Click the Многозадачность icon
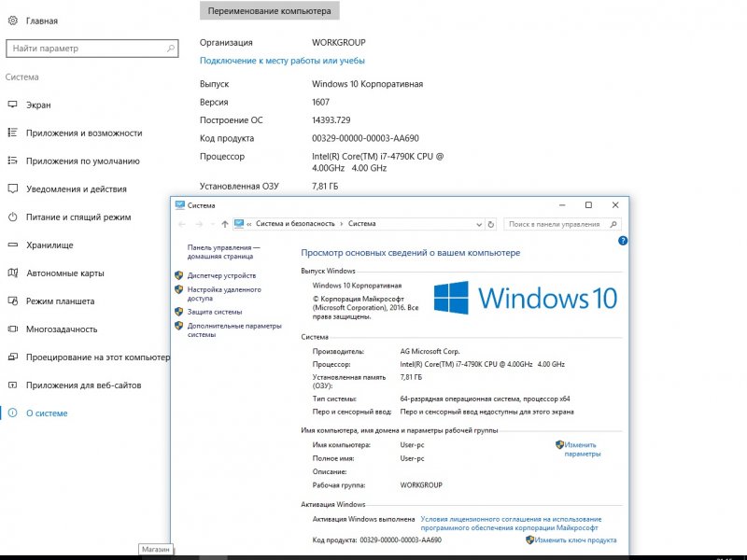Viewport: 747px width, 560px height. coord(13,329)
